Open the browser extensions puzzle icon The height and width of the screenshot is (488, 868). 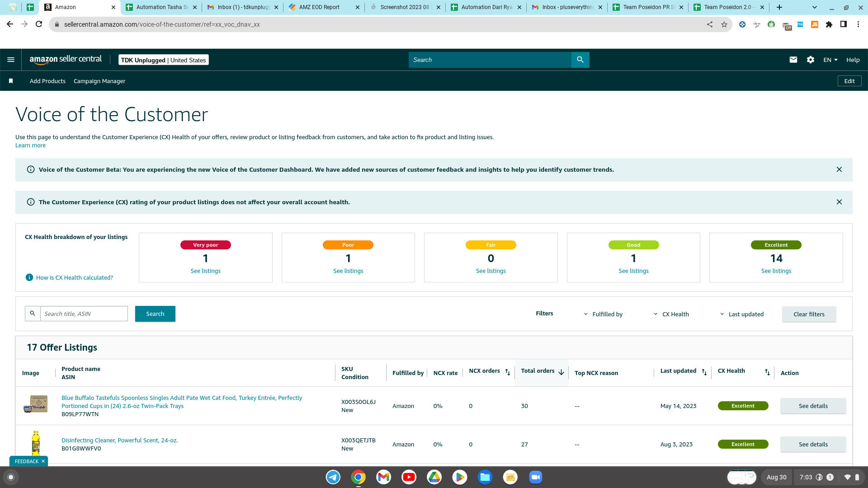tap(829, 24)
